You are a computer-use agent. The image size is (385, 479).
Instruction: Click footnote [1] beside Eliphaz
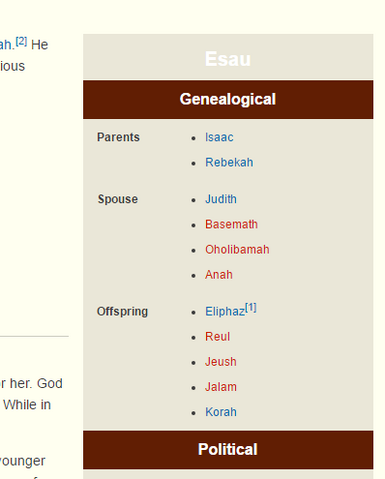click(251, 307)
